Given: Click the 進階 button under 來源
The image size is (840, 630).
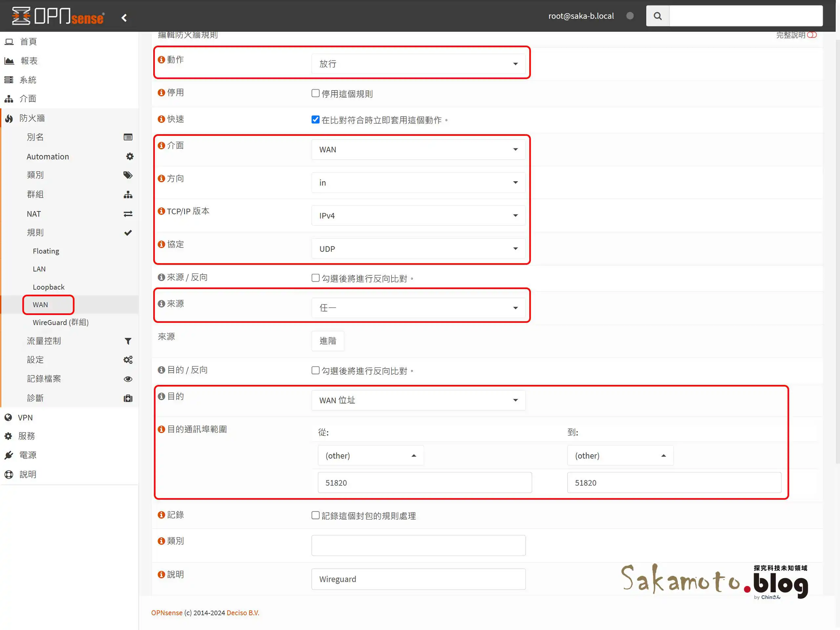Looking at the screenshot, I should 327,341.
